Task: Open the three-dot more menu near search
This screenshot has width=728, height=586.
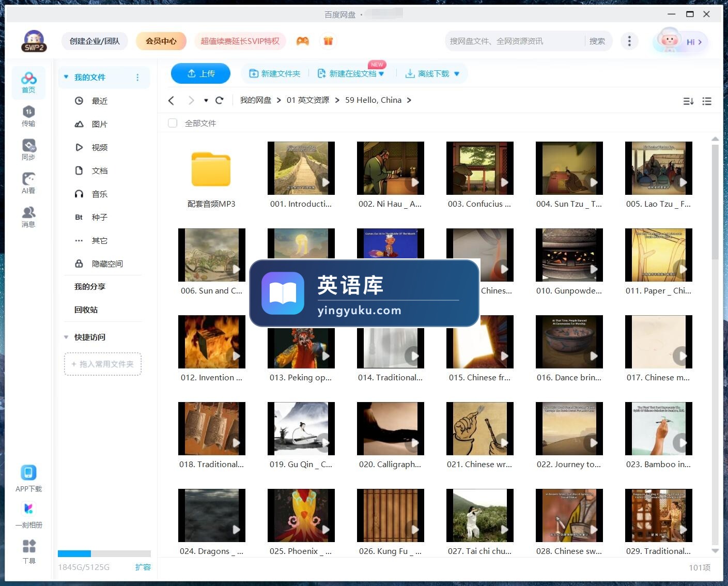Action: (x=629, y=41)
